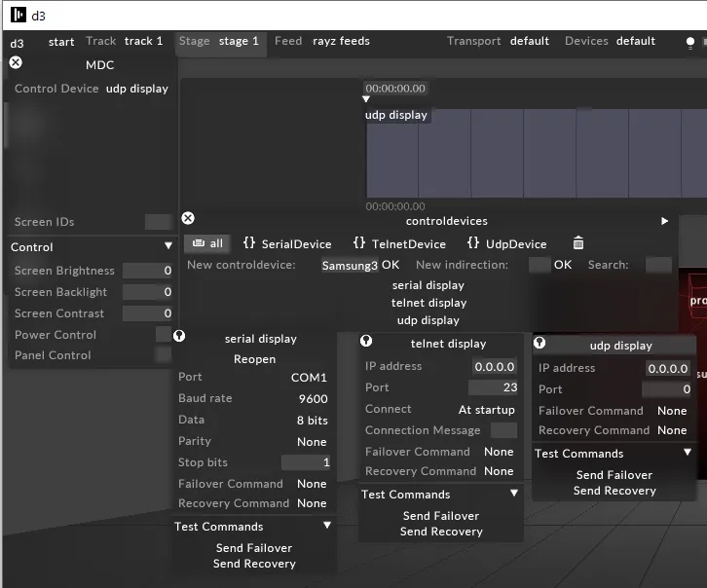The image size is (707, 588).
Task: Select the UdpDevice filter
Action: pyautogui.click(x=506, y=244)
